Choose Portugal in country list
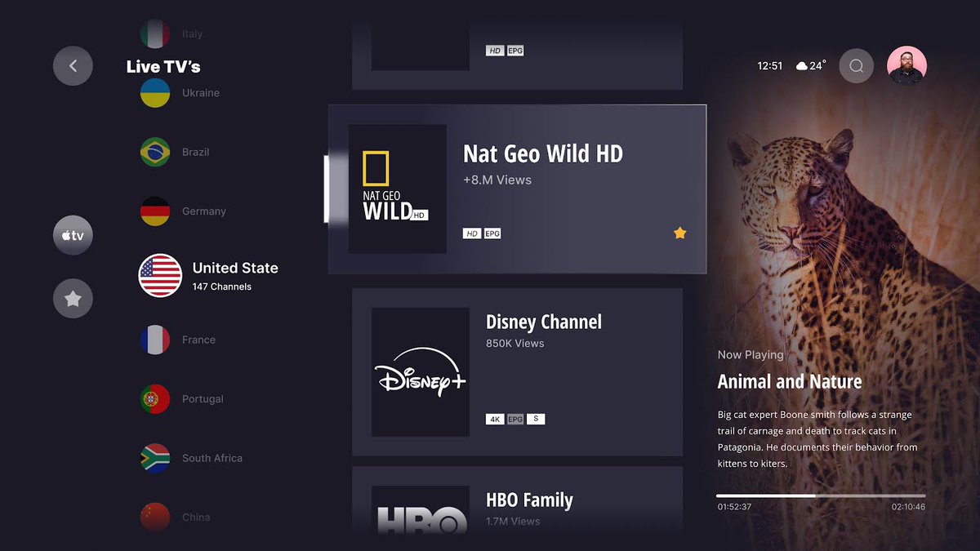Image resolution: width=980 pixels, height=551 pixels. pyautogui.click(x=203, y=399)
